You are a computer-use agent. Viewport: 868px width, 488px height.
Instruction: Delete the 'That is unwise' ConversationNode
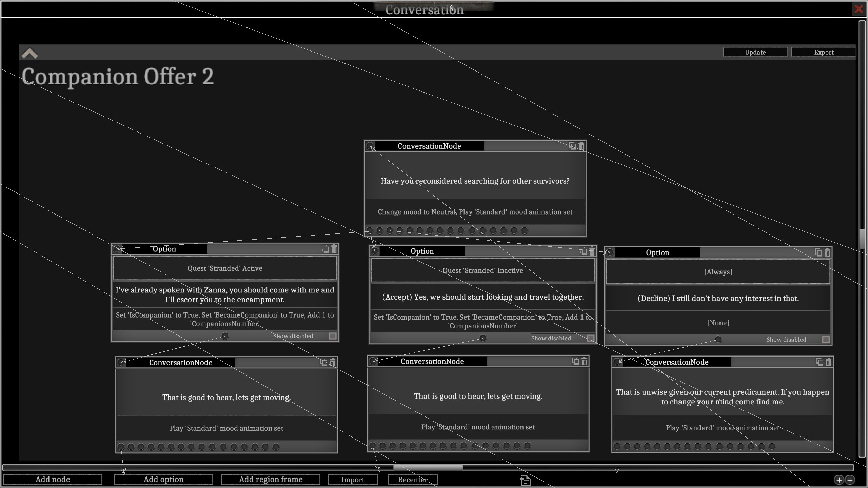click(x=828, y=362)
